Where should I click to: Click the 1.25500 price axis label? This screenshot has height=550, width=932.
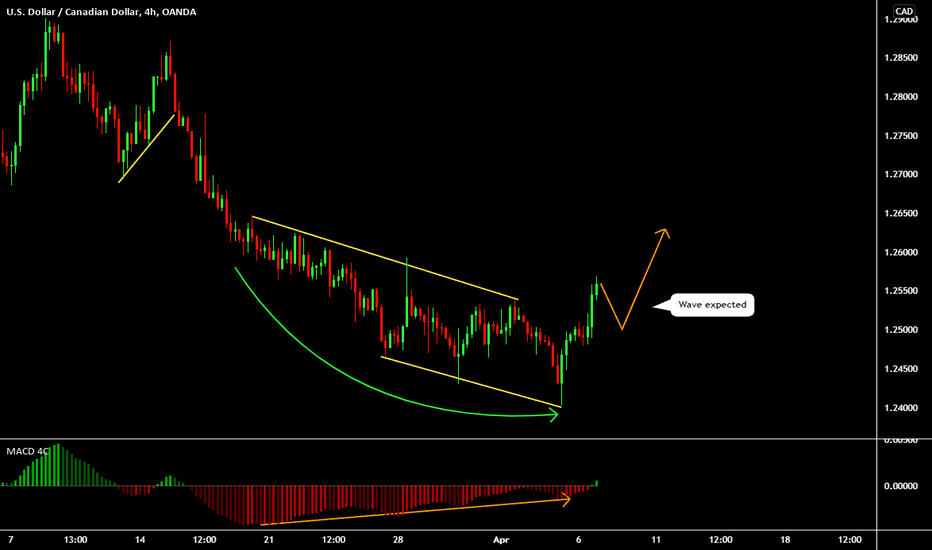click(901, 291)
